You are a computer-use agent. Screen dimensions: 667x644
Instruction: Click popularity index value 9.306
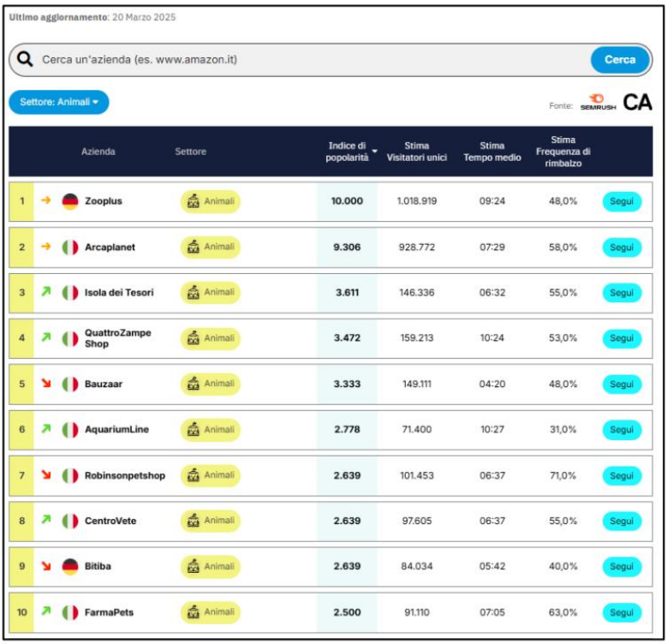(x=347, y=247)
